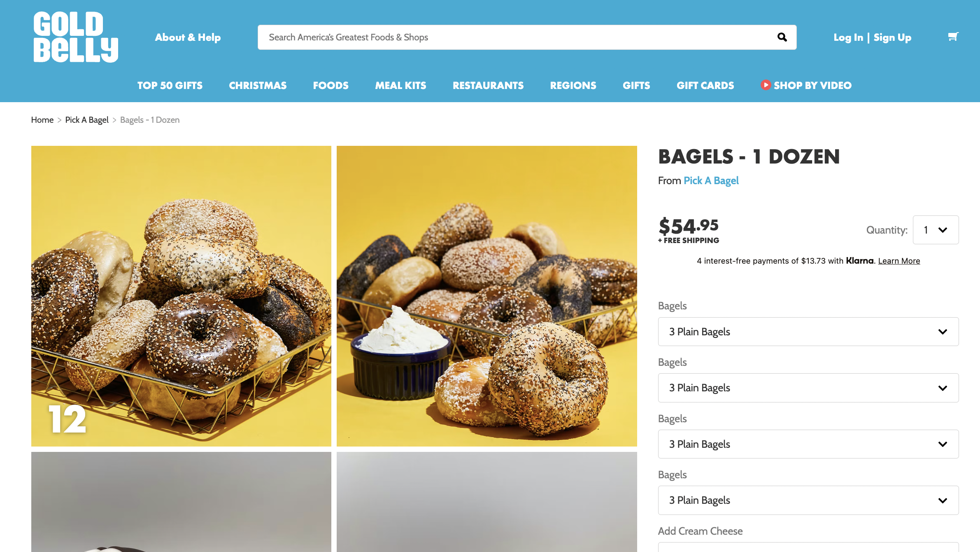Open the Christmas menu item
Screen dimensions: 980x552
[x=258, y=86]
